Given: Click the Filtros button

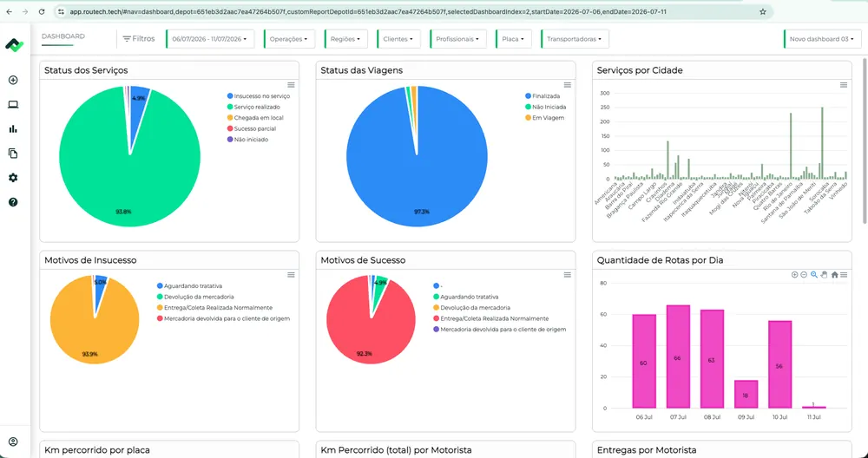Looking at the screenshot, I should pyautogui.click(x=138, y=39).
